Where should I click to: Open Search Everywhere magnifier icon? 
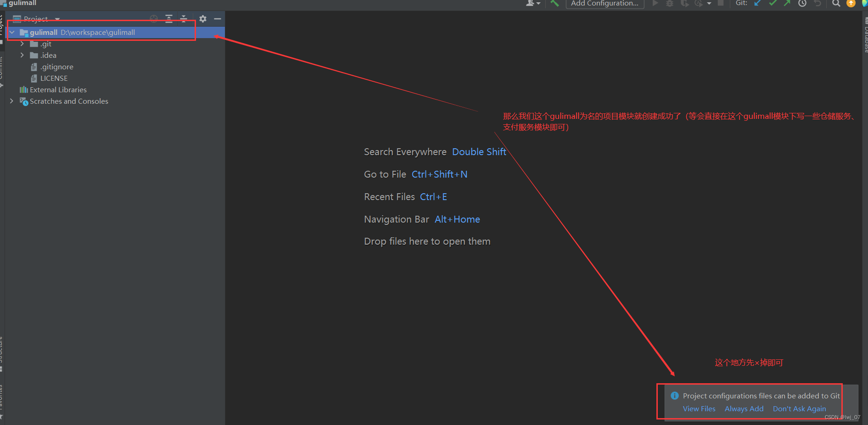click(836, 3)
